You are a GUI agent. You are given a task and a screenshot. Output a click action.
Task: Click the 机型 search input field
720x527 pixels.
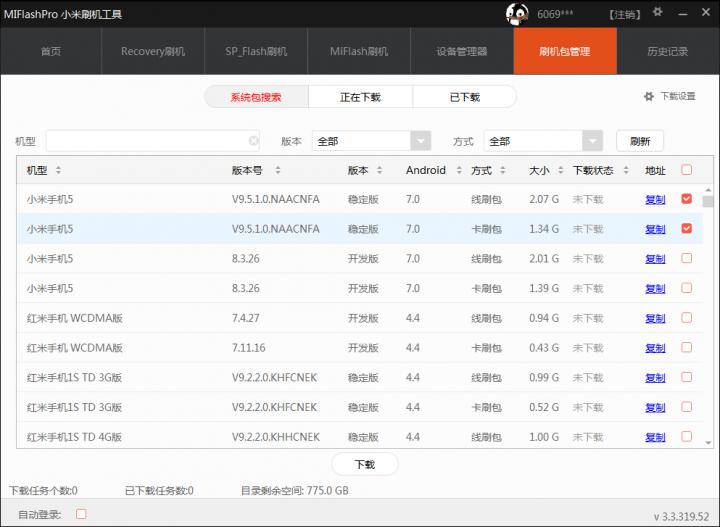pos(145,141)
